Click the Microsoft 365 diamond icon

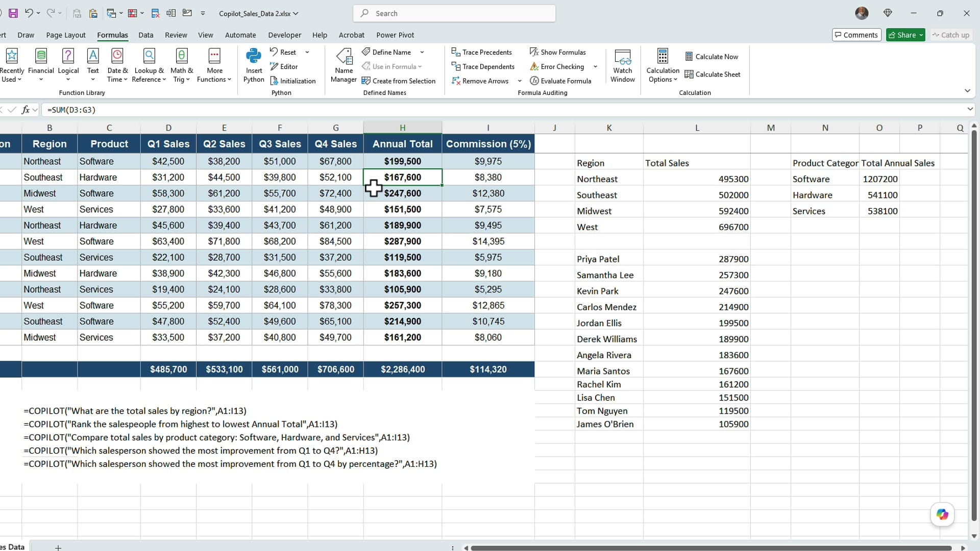[x=888, y=13]
